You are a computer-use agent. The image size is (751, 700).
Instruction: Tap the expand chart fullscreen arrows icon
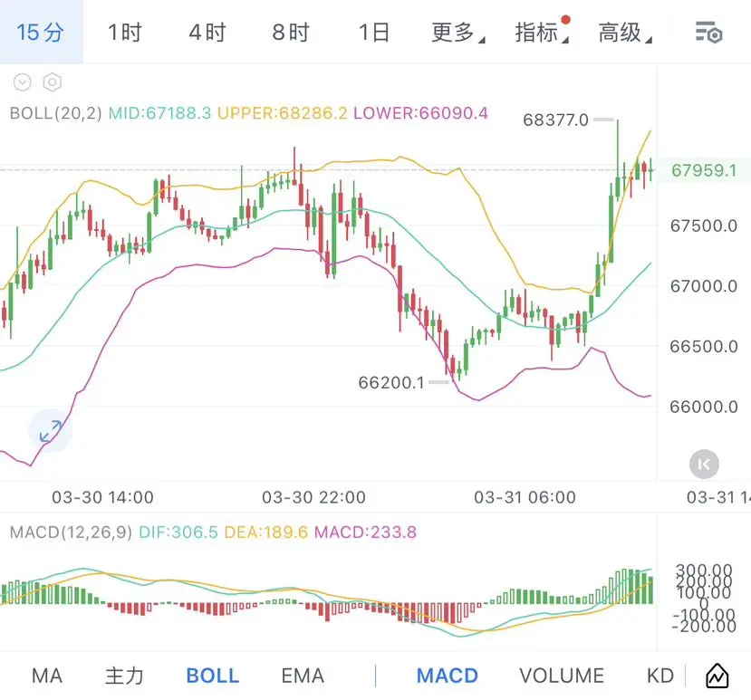(50, 431)
